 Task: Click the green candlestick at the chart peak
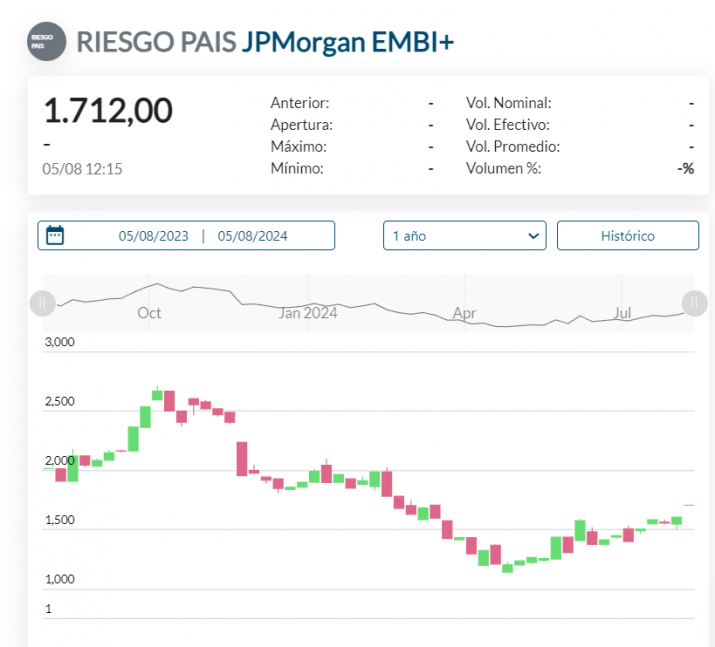pyautogui.click(x=157, y=394)
